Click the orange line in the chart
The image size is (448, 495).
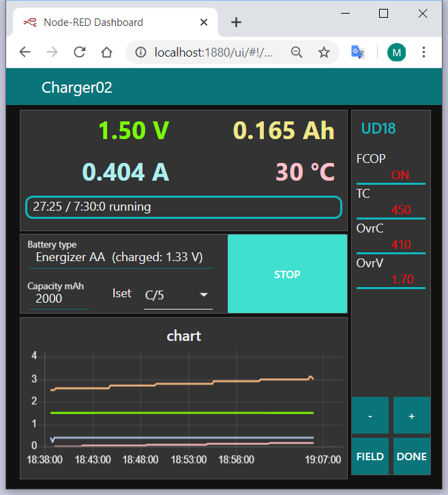click(x=183, y=384)
